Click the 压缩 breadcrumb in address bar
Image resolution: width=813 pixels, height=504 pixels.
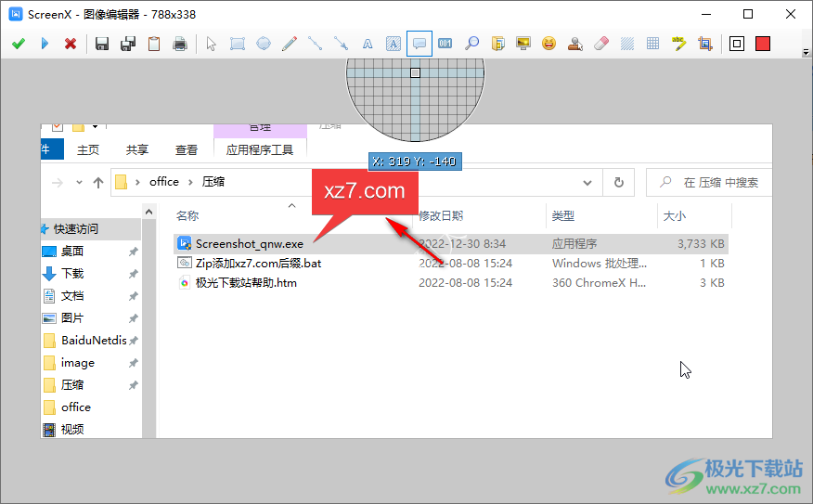tap(213, 182)
